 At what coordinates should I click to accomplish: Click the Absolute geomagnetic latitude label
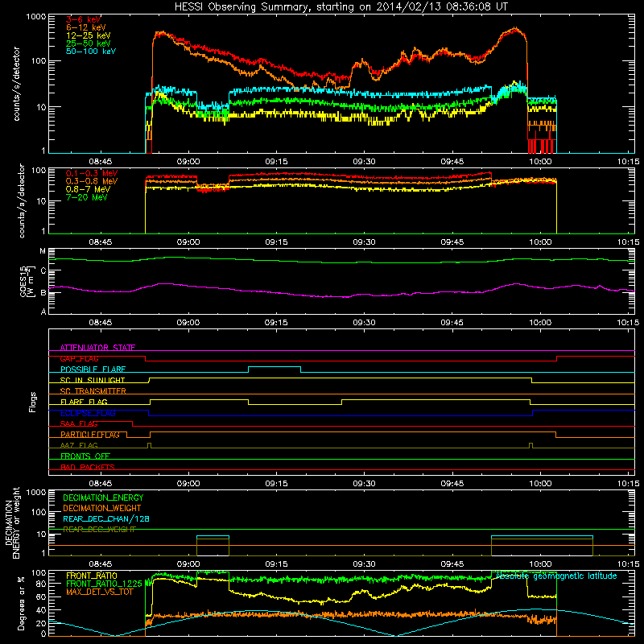556,576
